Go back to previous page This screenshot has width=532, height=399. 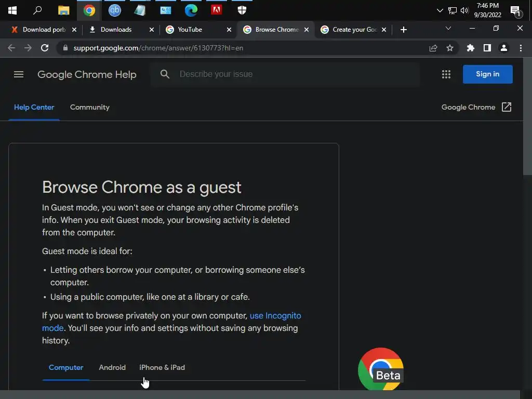[11, 48]
